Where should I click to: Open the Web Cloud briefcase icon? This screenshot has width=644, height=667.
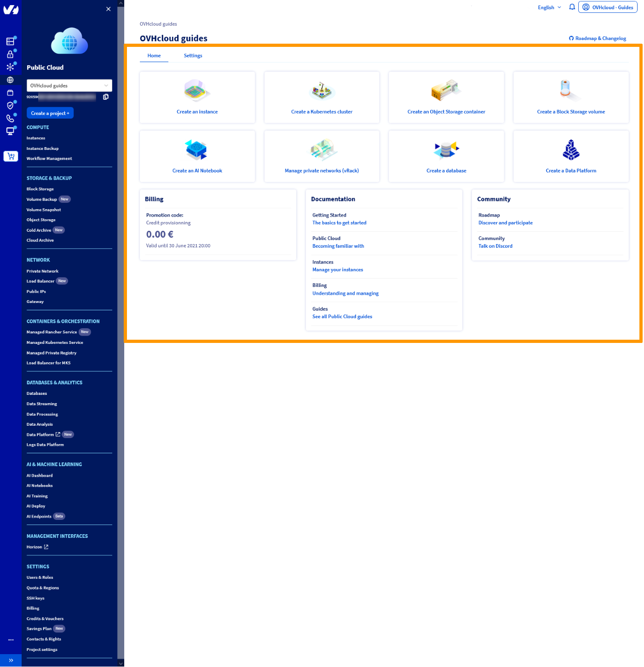[11, 92]
